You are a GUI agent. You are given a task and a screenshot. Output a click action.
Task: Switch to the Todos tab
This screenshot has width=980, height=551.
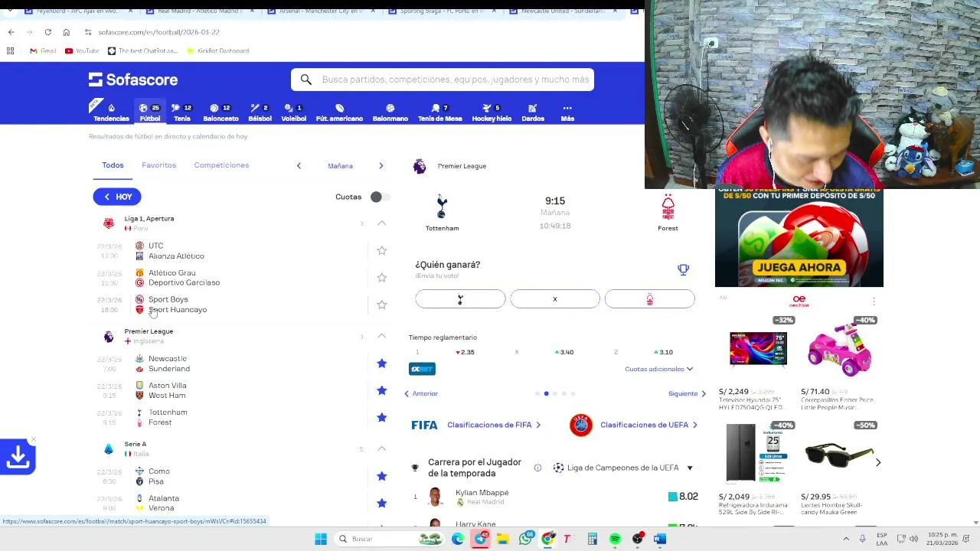pyautogui.click(x=113, y=165)
